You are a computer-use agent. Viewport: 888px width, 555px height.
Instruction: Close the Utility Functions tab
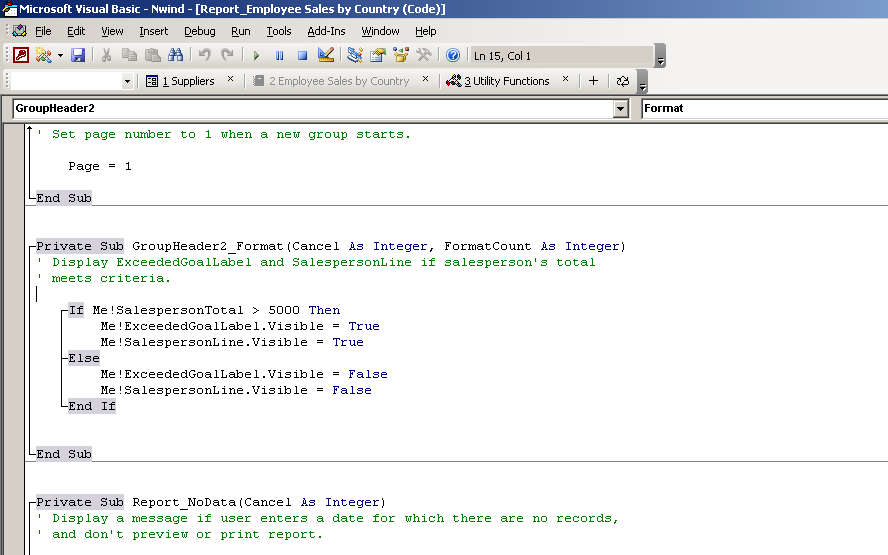pyautogui.click(x=565, y=79)
